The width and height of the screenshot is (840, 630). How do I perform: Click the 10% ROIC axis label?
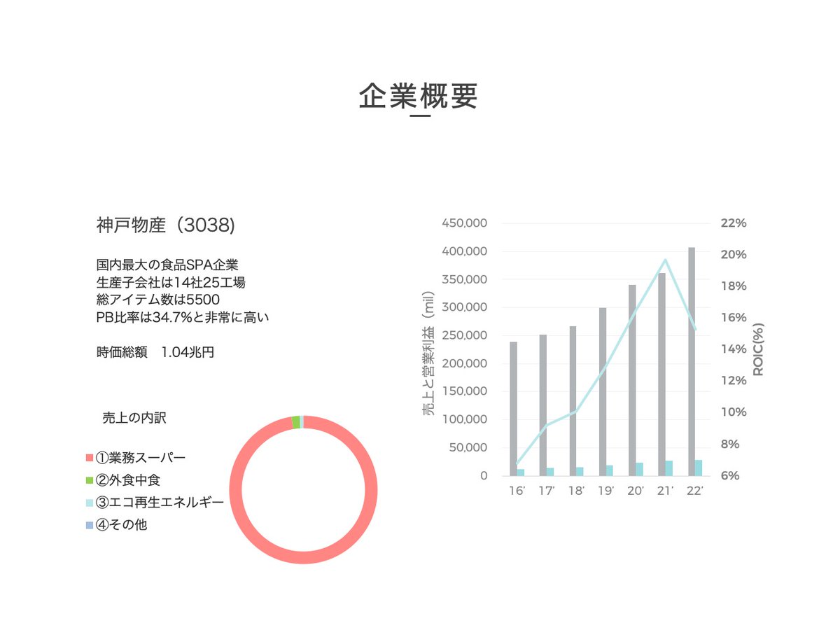pos(734,412)
